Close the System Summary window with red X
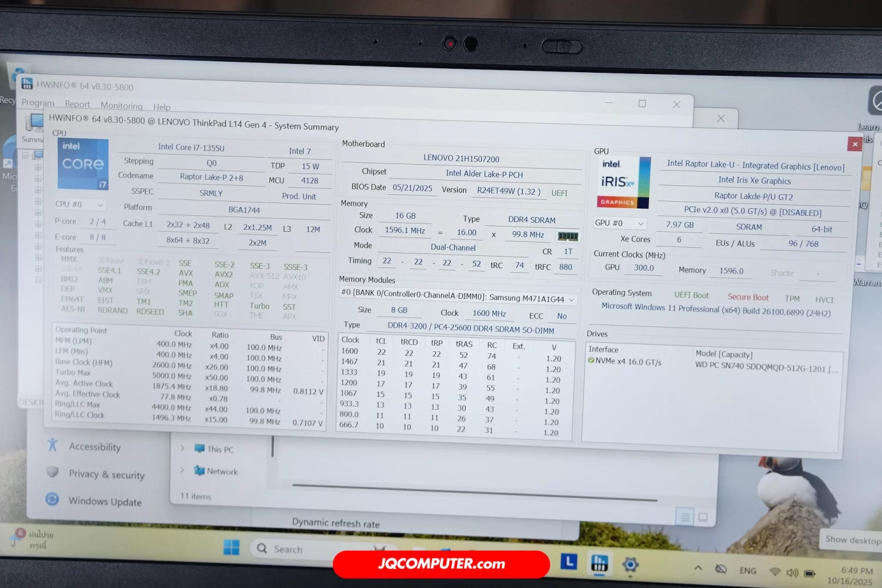This screenshot has width=882, height=588. (854, 144)
